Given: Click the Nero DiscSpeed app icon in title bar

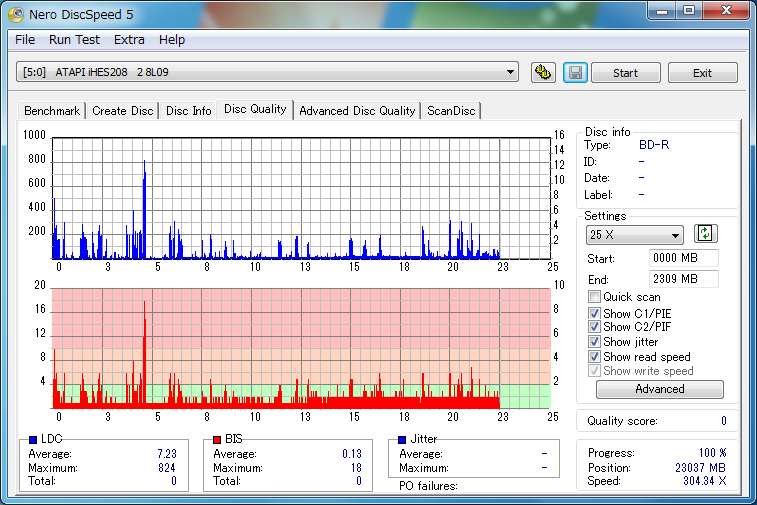Looking at the screenshot, I should (x=16, y=14).
